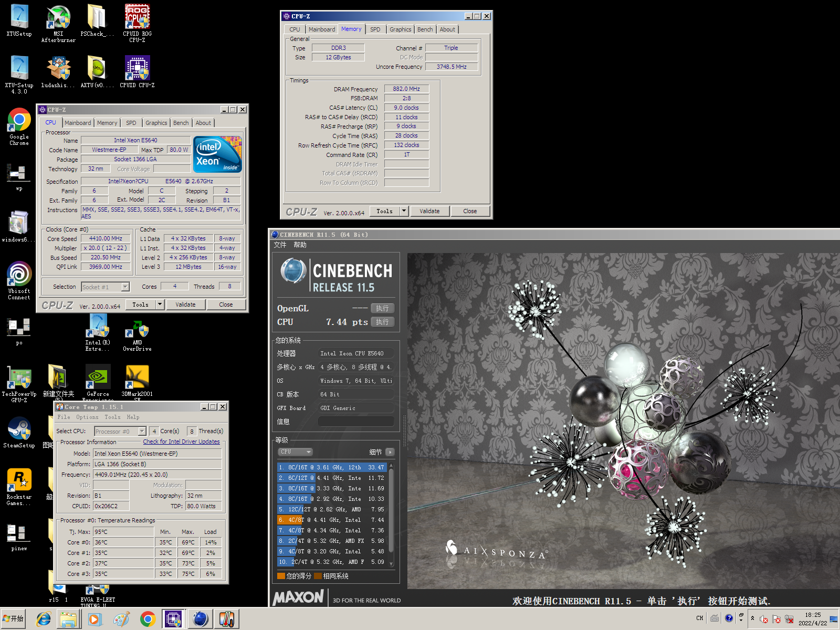Image resolution: width=840 pixels, height=630 pixels.
Task: Click the help question-mark icon in taskbar
Action: [x=729, y=618]
